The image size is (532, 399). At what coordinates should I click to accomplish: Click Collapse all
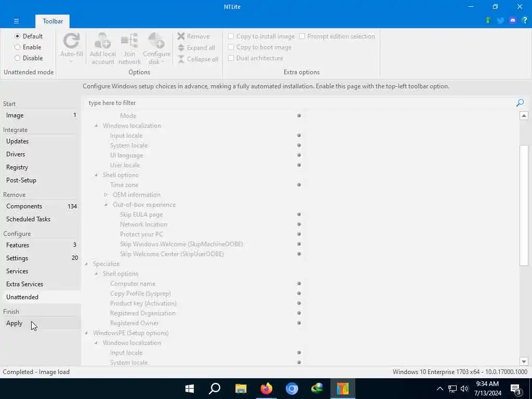pyautogui.click(x=198, y=59)
